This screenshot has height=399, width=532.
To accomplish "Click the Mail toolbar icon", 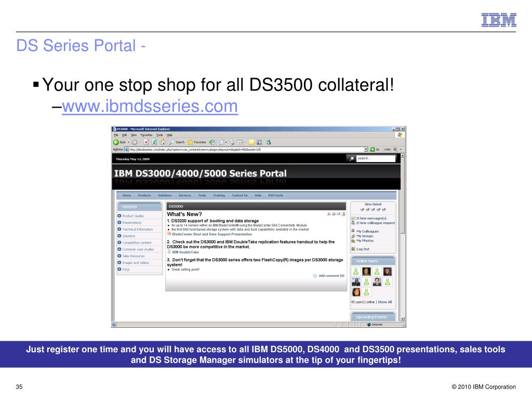I will click(222, 142).
